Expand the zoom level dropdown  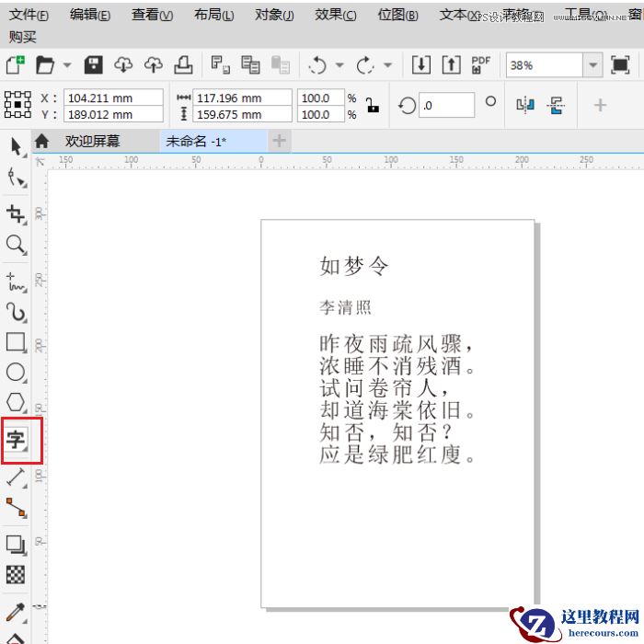tap(592, 65)
